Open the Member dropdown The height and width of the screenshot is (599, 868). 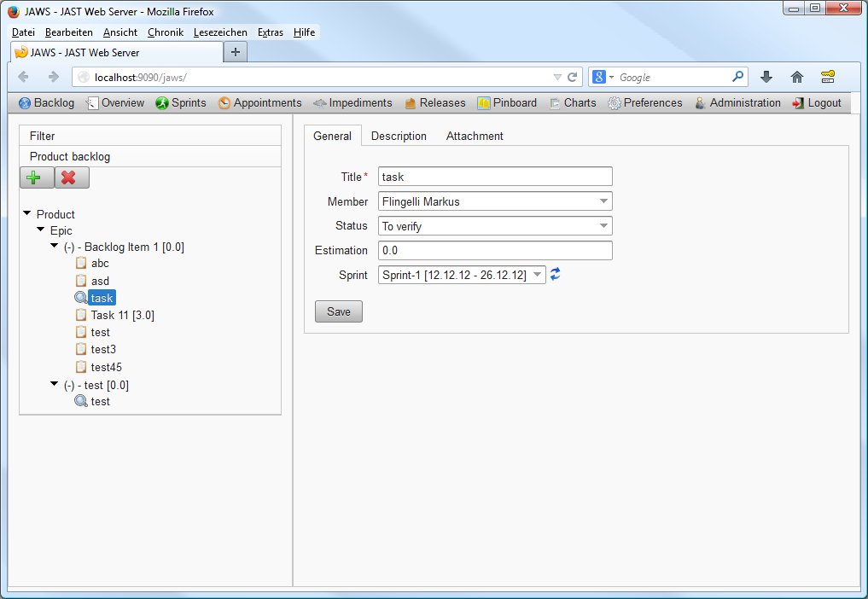603,201
